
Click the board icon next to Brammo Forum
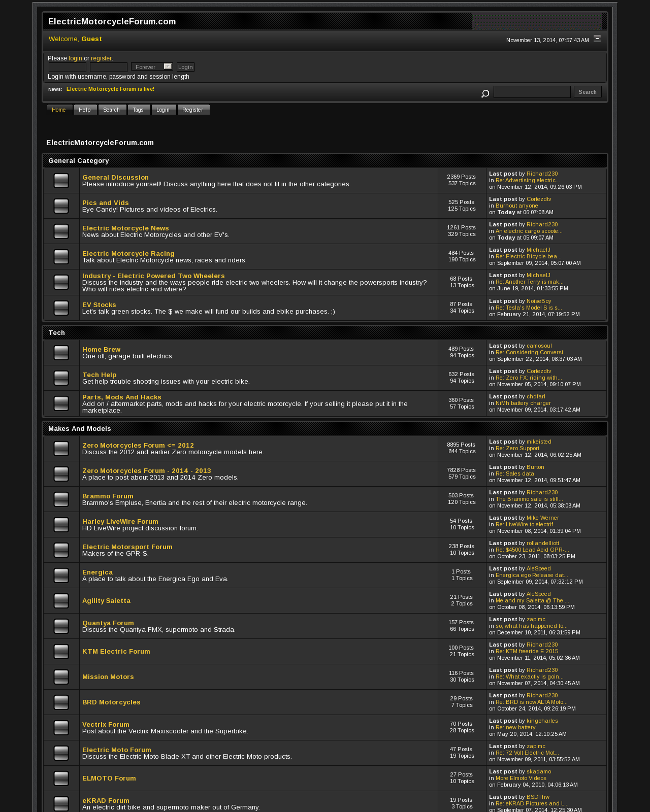pos(61,499)
